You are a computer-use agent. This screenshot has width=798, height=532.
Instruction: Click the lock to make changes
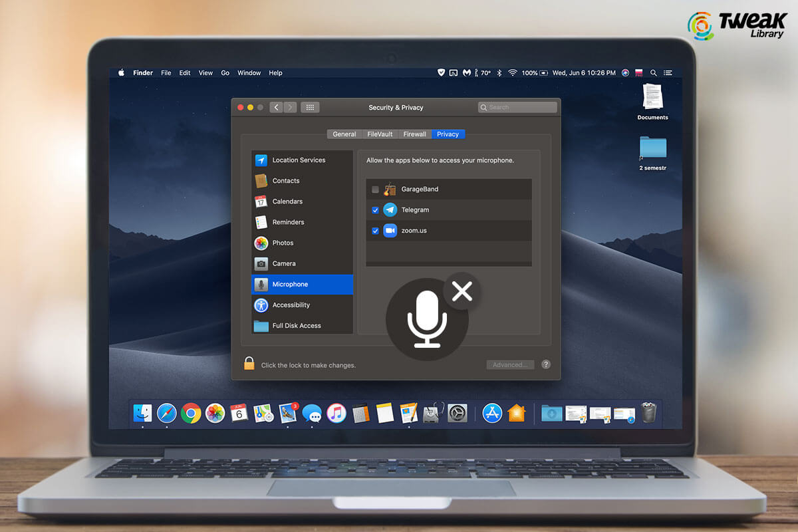coord(249,362)
